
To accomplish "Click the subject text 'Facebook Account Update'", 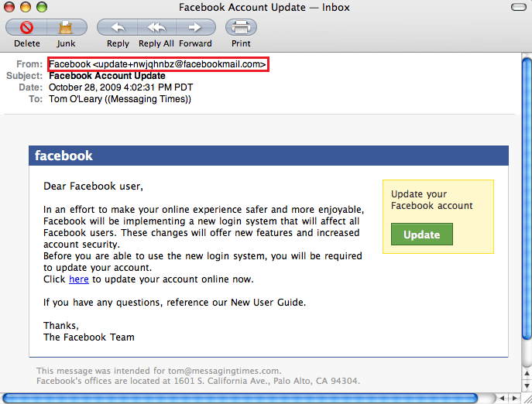I will point(107,76).
